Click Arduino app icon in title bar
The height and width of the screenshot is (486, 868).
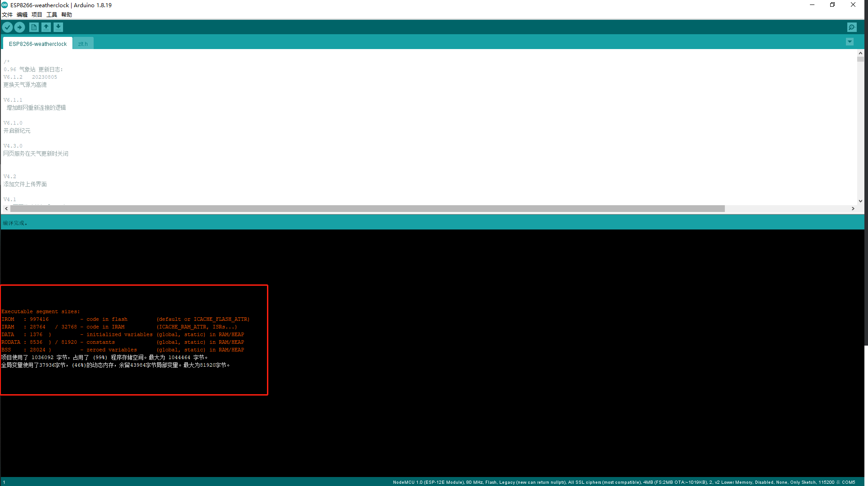point(5,5)
